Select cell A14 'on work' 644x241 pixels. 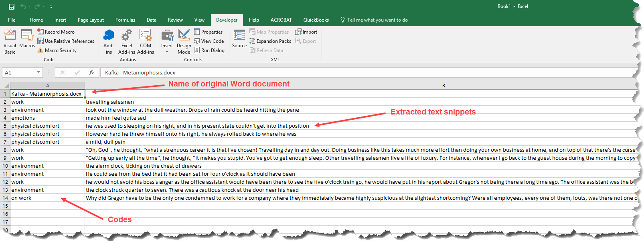[47, 198]
